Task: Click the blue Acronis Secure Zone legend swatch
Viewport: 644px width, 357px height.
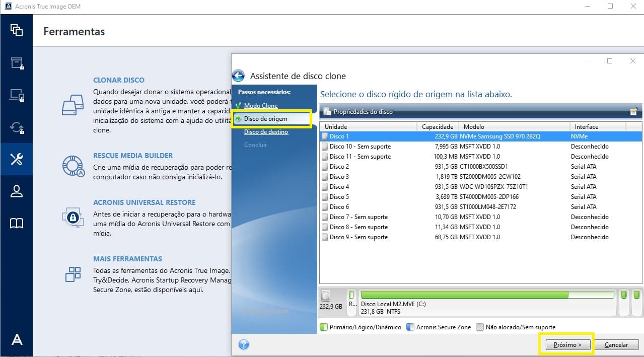Action: tap(410, 327)
